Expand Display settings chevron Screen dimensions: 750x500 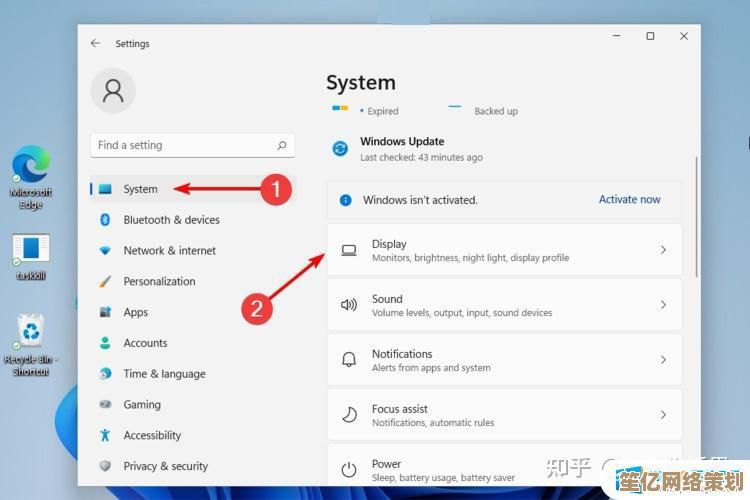click(x=663, y=250)
